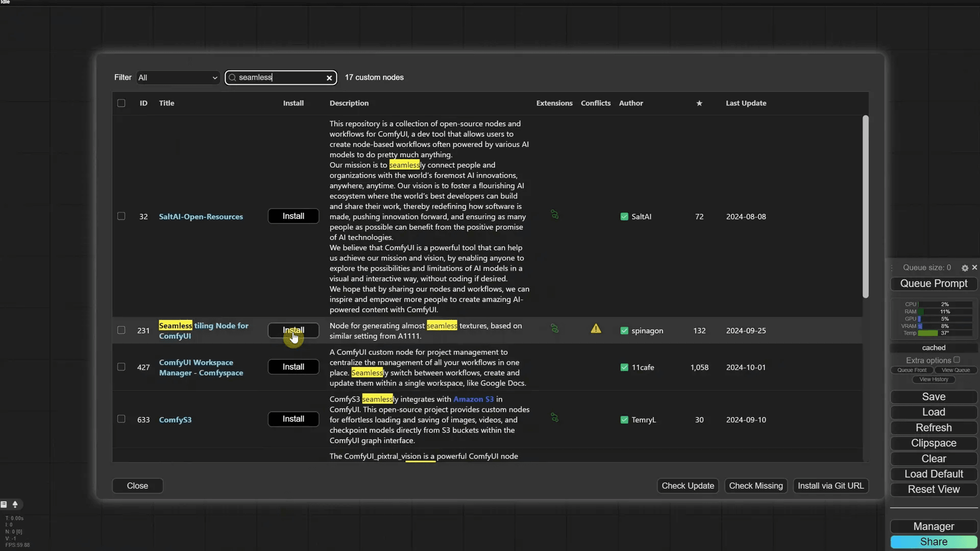Click inside the seamless search field
980x551 pixels.
click(281, 78)
